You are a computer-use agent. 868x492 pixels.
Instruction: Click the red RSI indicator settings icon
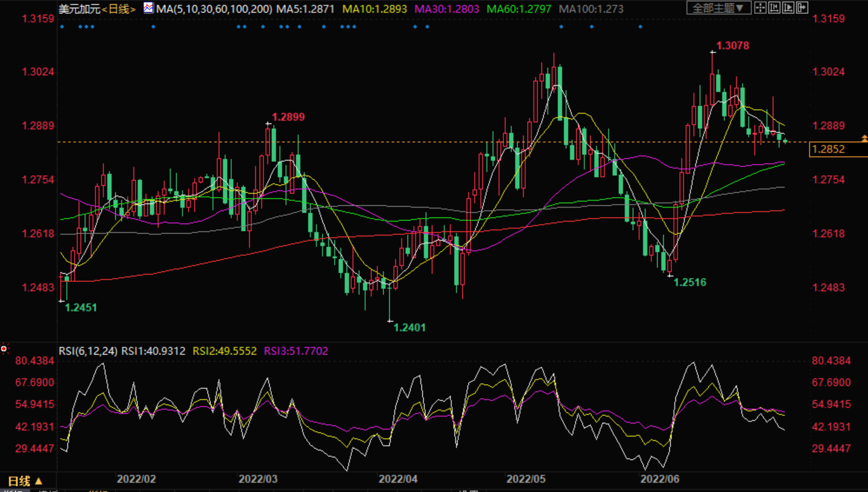[4, 349]
